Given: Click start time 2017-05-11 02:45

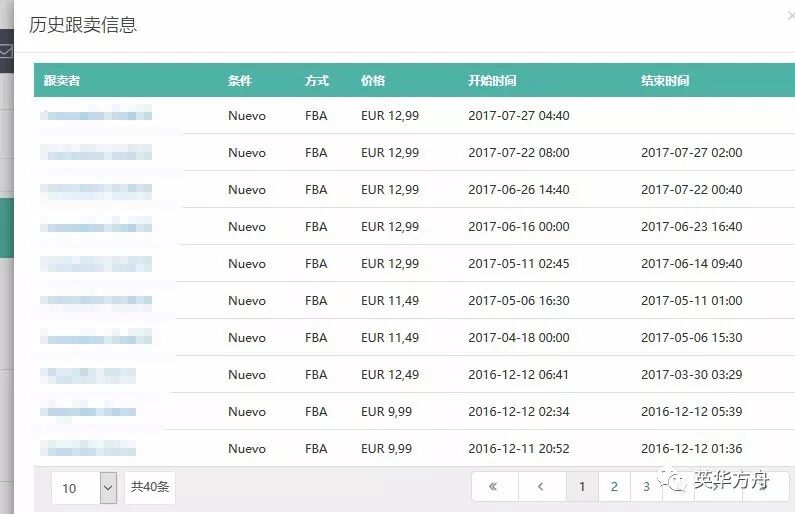Looking at the screenshot, I should pos(519,264).
